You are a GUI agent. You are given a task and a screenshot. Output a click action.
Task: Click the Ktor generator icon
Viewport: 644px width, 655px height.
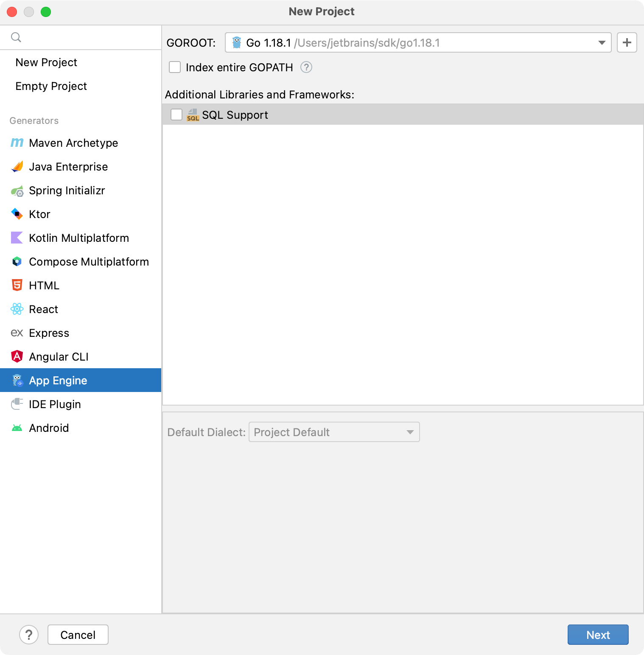pos(17,214)
